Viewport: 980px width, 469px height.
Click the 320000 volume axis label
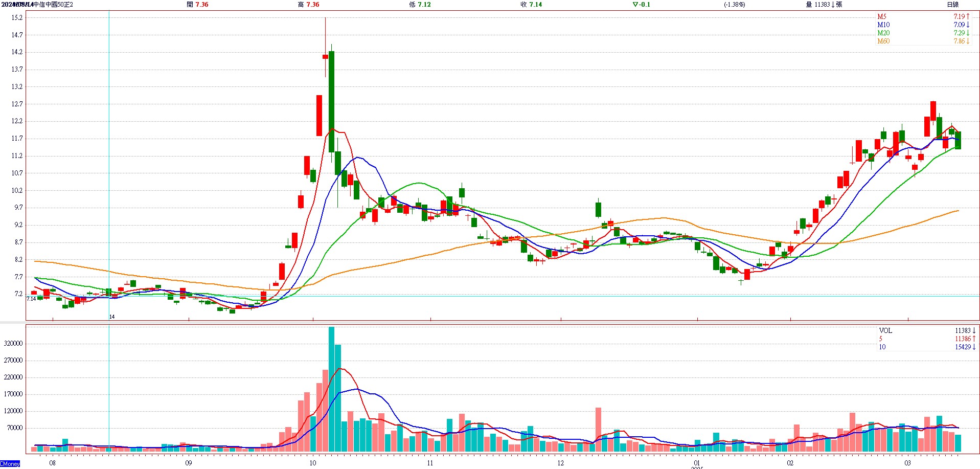click(x=13, y=344)
